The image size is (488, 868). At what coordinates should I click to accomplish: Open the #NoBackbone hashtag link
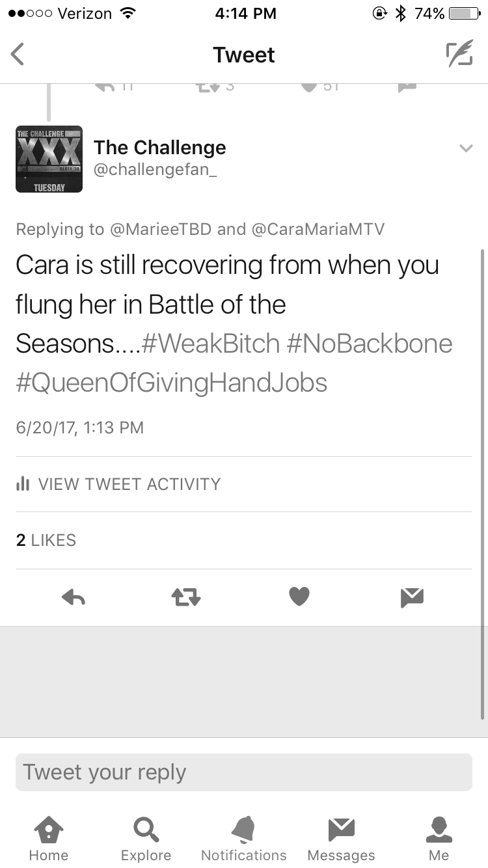point(370,344)
